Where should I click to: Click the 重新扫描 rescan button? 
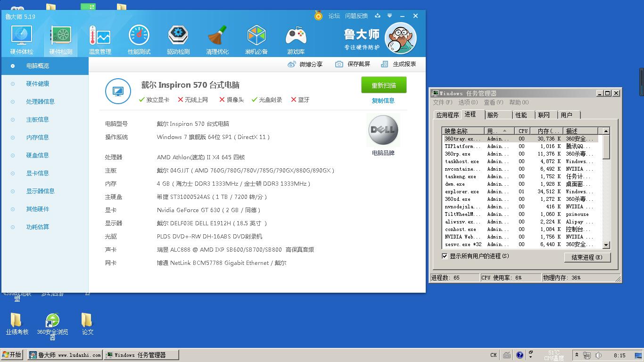[384, 85]
